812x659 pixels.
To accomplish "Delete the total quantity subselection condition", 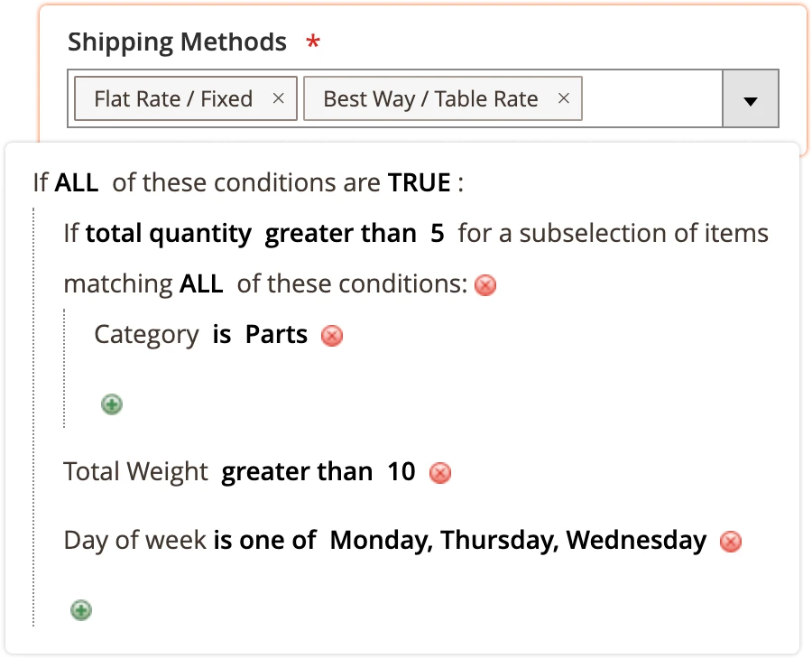I will 485,285.
